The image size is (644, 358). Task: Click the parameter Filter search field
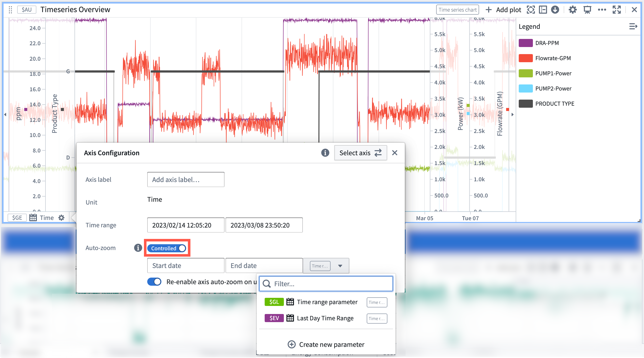point(326,284)
